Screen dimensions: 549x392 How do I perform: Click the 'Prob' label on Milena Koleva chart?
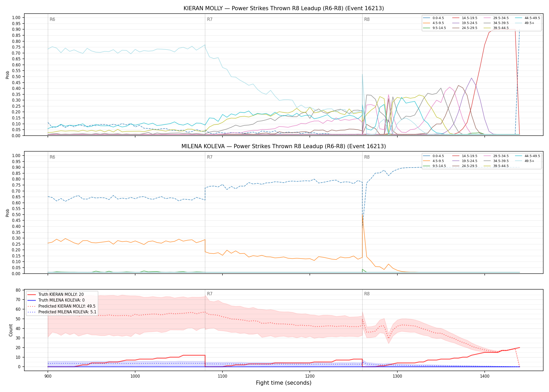click(x=8, y=213)
